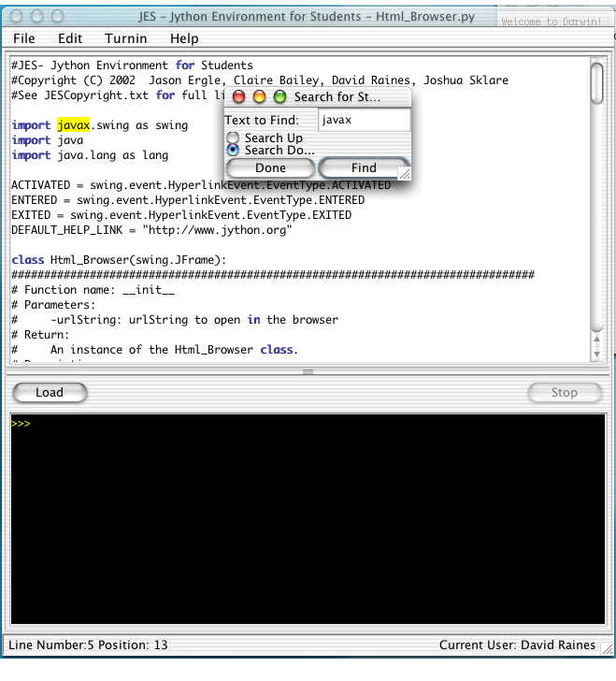This screenshot has width=616, height=681.
Task: Click the editor scrollbar up arrow
Action: pyautogui.click(x=597, y=339)
